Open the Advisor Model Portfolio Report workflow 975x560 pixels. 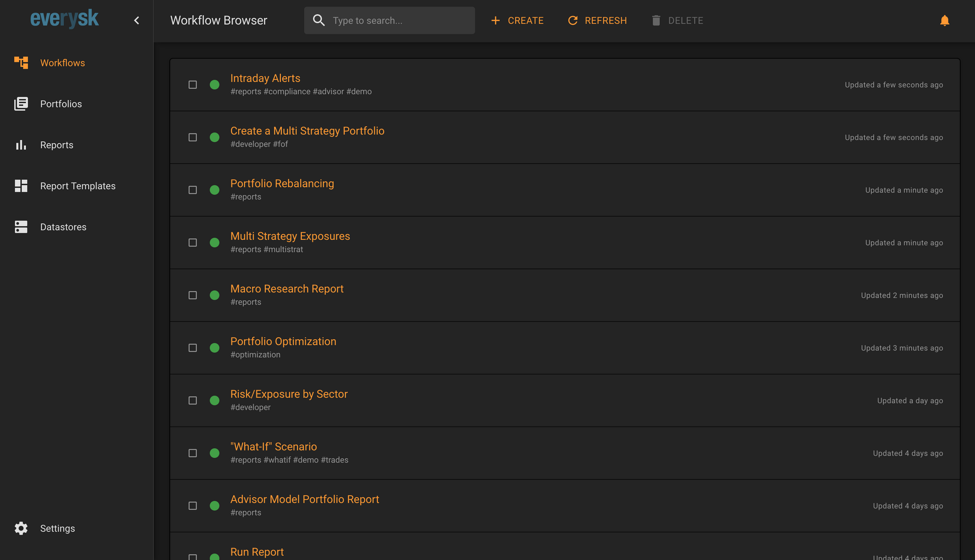tap(305, 499)
